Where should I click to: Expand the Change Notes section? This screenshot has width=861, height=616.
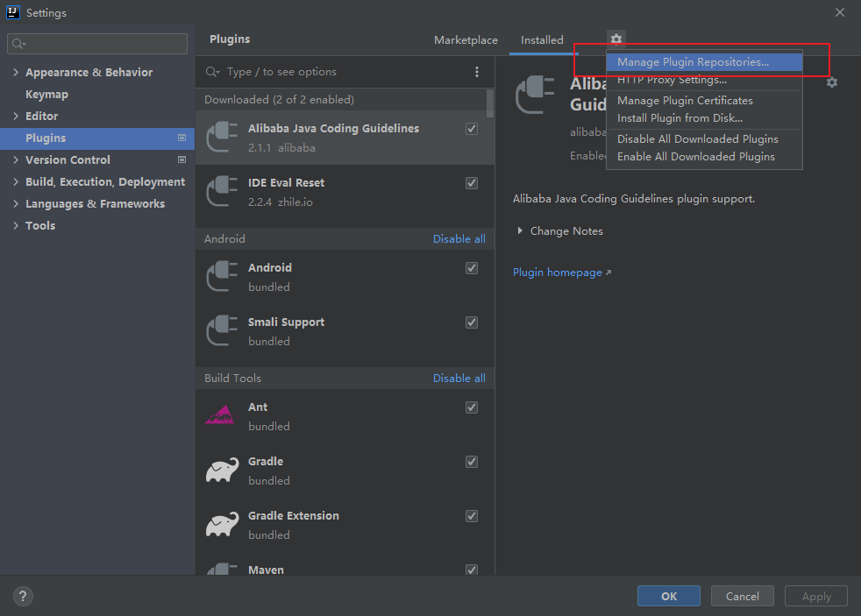pyautogui.click(x=520, y=231)
